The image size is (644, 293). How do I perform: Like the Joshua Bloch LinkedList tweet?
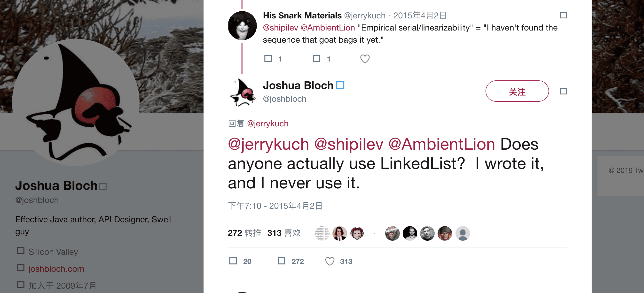[330, 261]
